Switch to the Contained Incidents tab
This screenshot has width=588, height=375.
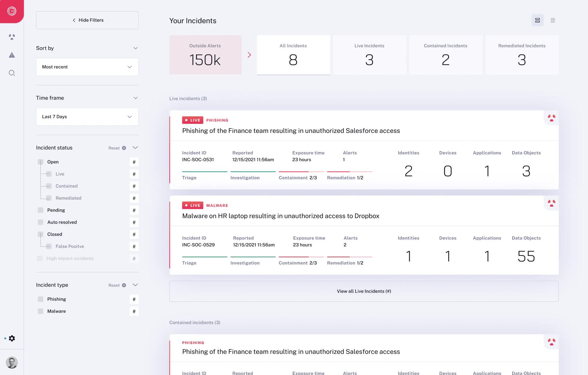(446, 55)
